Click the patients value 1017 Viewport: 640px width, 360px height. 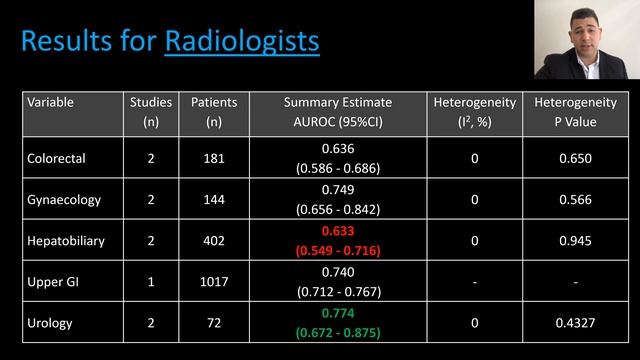[214, 282]
